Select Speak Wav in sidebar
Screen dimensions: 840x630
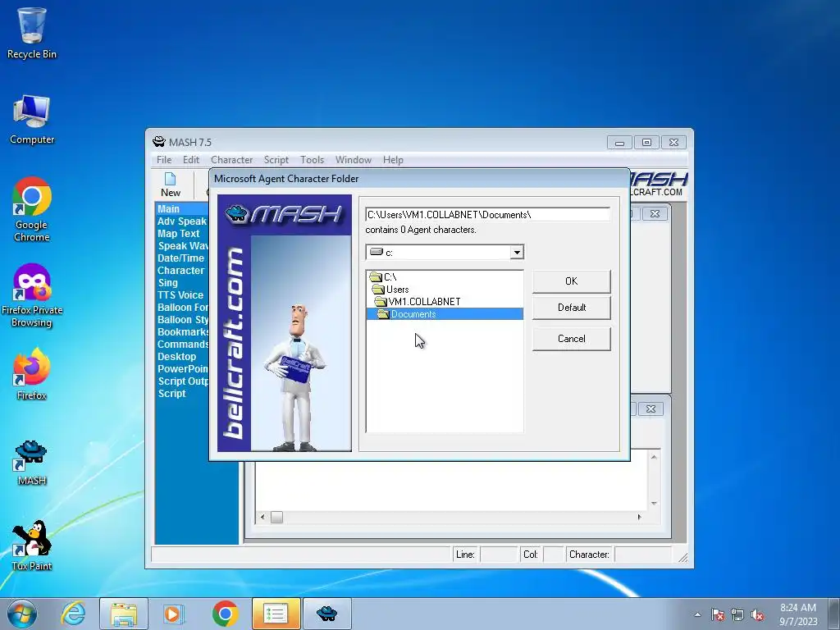[182, 246]
